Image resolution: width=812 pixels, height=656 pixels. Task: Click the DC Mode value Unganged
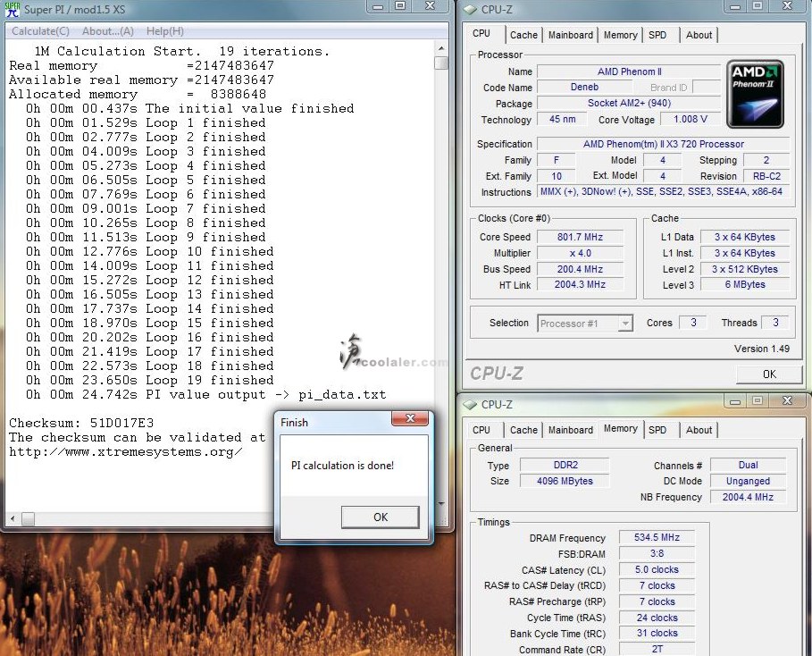pyautogui.click(x=748, y=481)
